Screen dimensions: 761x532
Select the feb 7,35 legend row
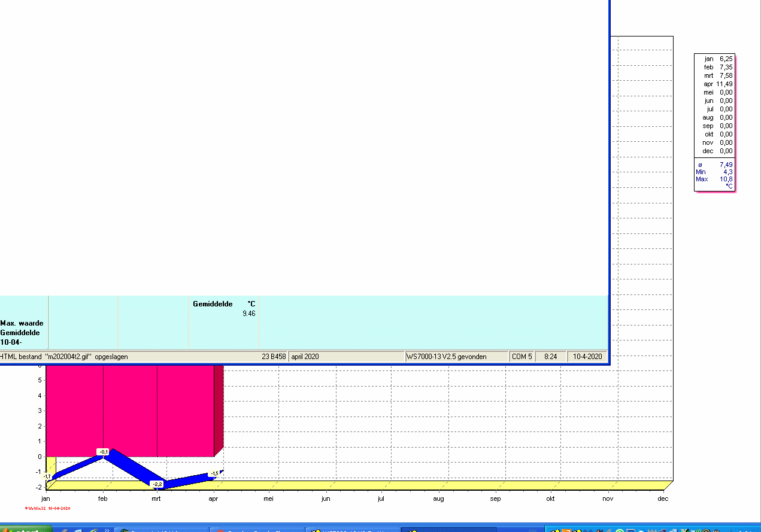(x=718, y=67)
